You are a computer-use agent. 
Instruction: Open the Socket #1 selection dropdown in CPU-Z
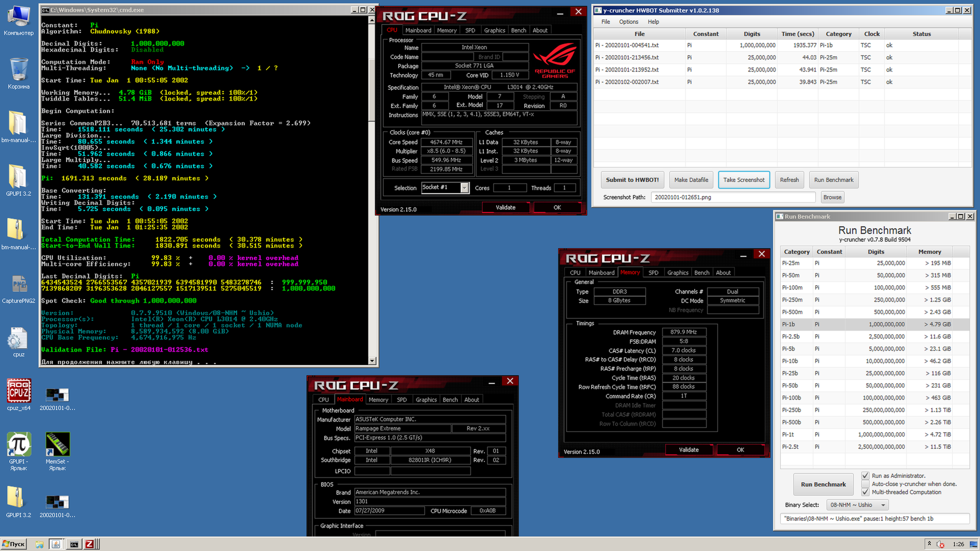[x=464, y=188]
